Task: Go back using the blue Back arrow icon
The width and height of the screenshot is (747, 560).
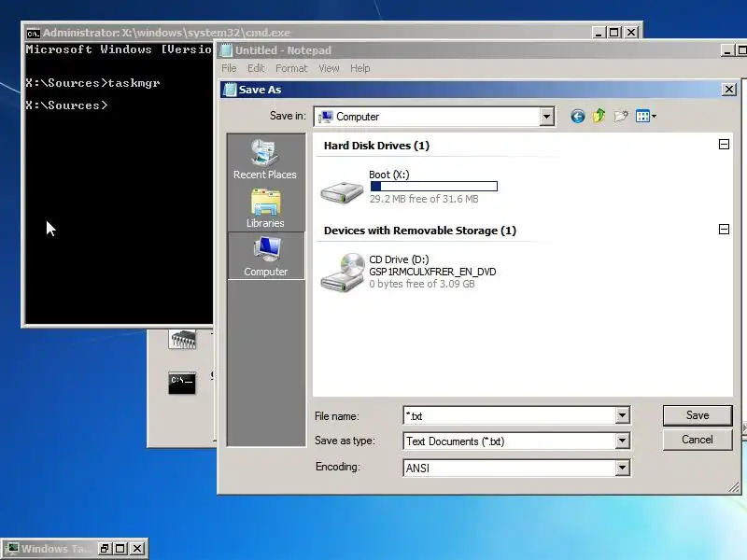Action: (x=577, y=116)
